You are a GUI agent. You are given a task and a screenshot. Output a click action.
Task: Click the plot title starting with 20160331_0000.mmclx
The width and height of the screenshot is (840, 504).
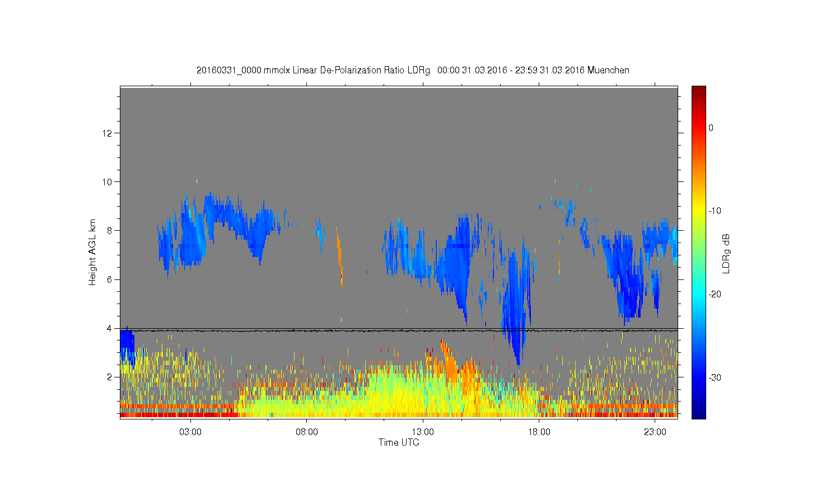coord(413,71)
